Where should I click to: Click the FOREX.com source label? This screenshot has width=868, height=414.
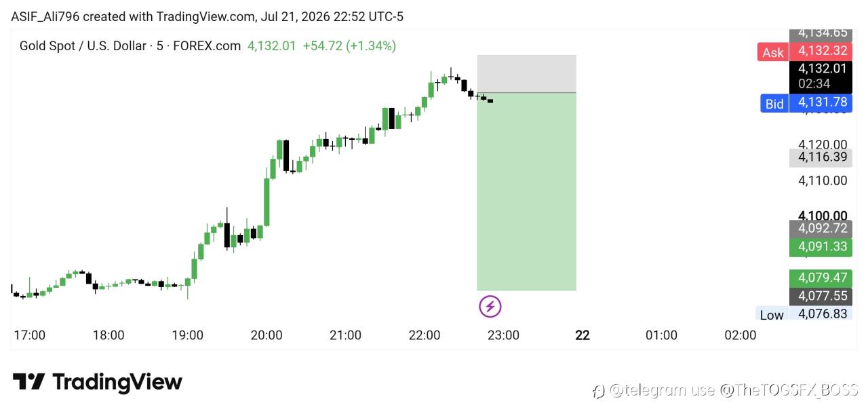(x=207, y=46)
